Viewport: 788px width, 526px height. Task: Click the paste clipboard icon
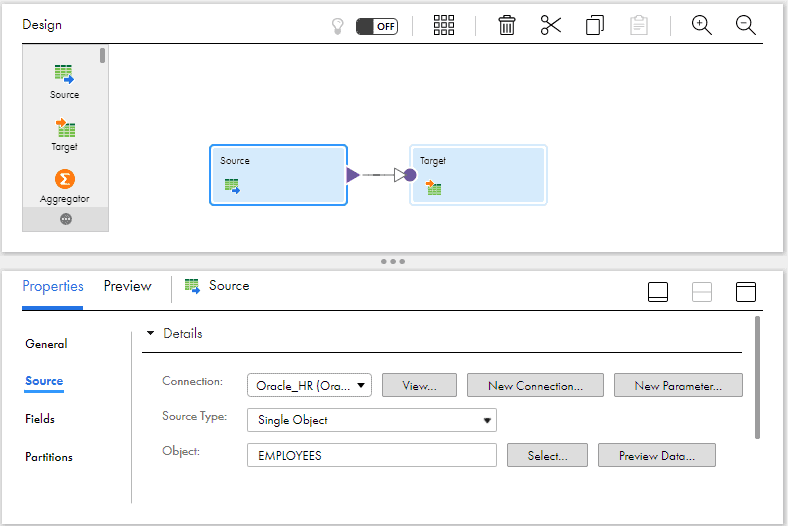click(639, 25)
